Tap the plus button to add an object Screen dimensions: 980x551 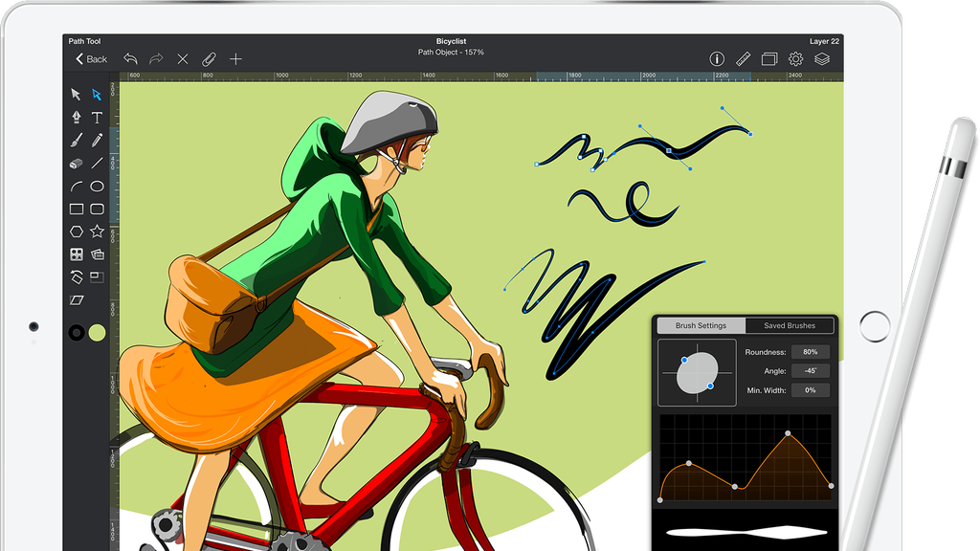(235, 58)
